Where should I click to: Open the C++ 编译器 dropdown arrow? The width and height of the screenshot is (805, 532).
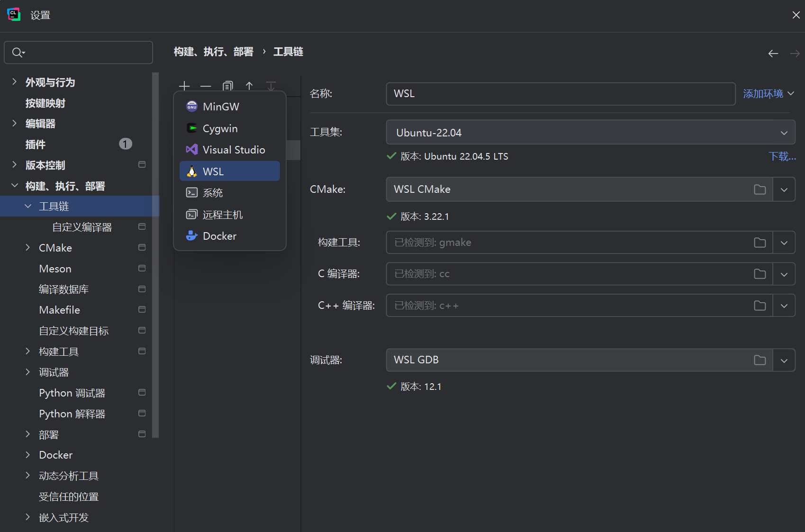tap(784, 306)
